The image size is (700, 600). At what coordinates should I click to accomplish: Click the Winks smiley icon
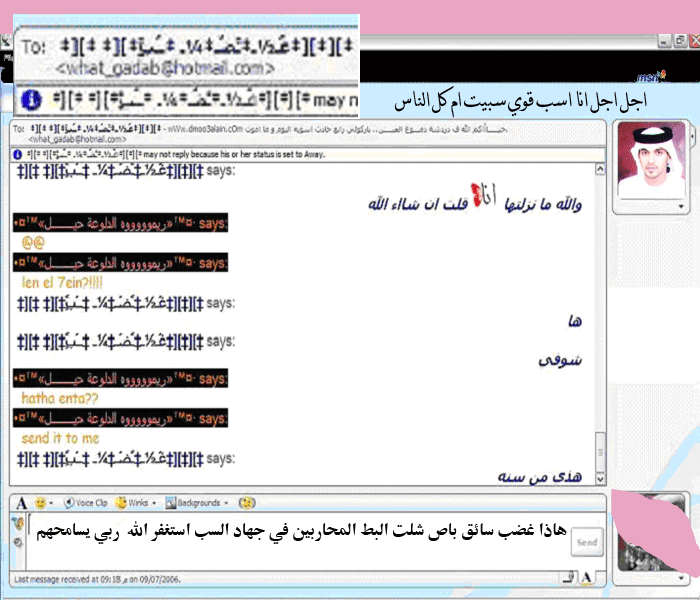pyautogui.click(x=121, y=503)
